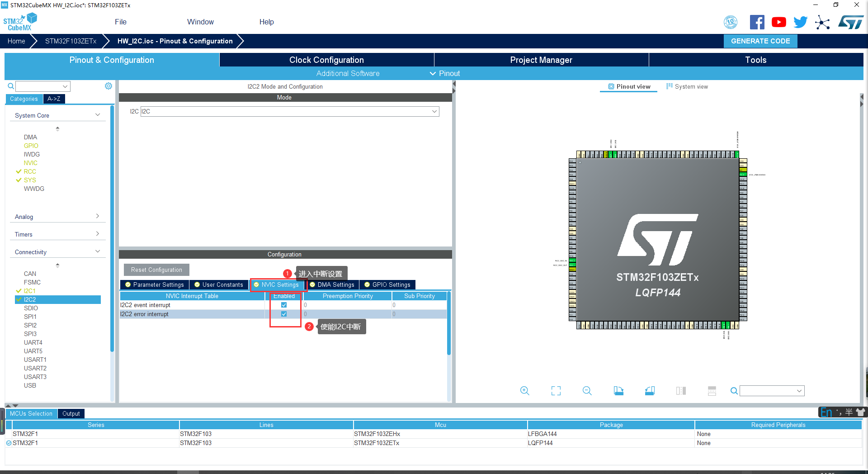Rotate the chip view clockwise
This screenshot has height=474, width=868.
618,390
